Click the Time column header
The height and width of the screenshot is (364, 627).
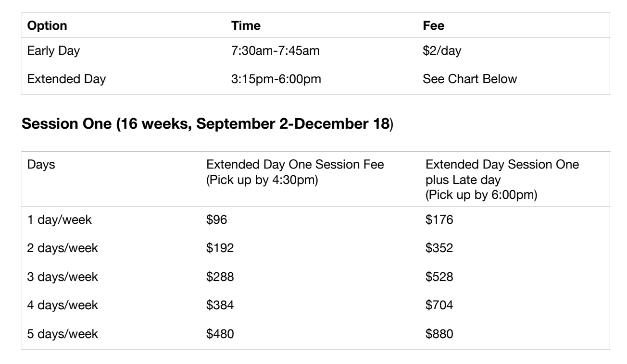tap(246, 26)
